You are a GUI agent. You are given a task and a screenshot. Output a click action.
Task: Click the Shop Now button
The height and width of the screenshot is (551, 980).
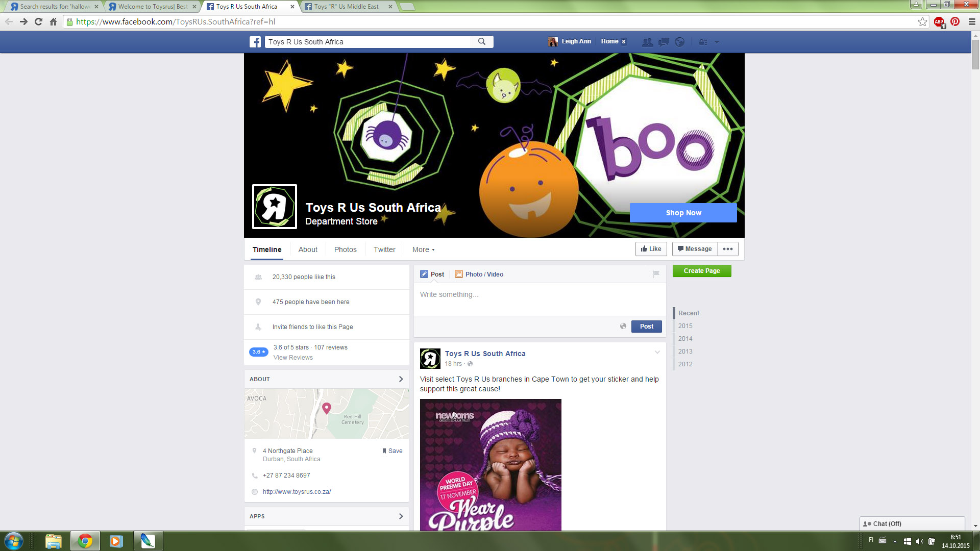(x=683, y=213)
